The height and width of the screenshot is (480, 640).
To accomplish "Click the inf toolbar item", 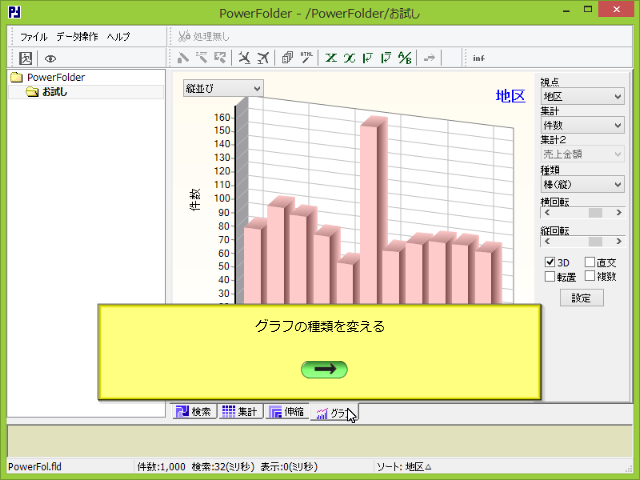I will click(478, 58).
